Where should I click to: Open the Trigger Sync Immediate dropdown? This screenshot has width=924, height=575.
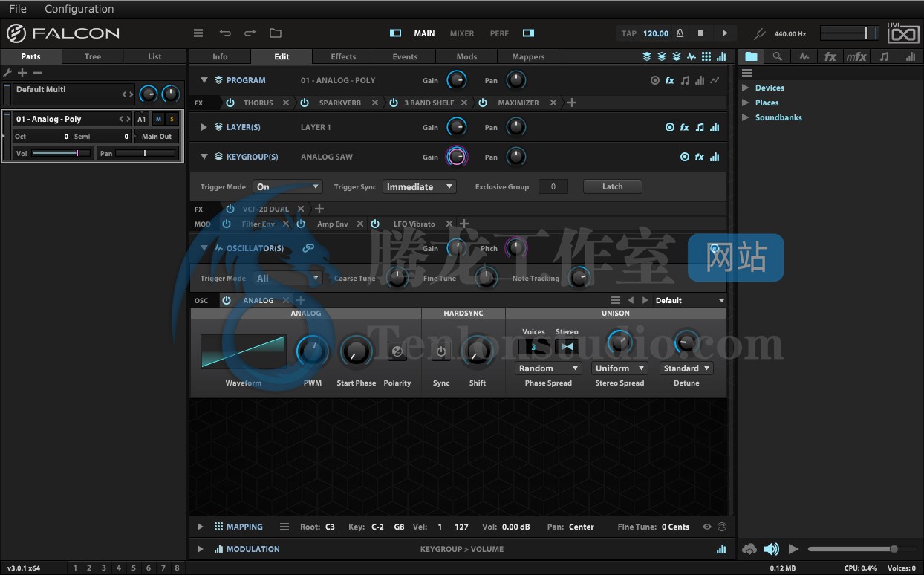pyautogui.click(x=420, y=187)
